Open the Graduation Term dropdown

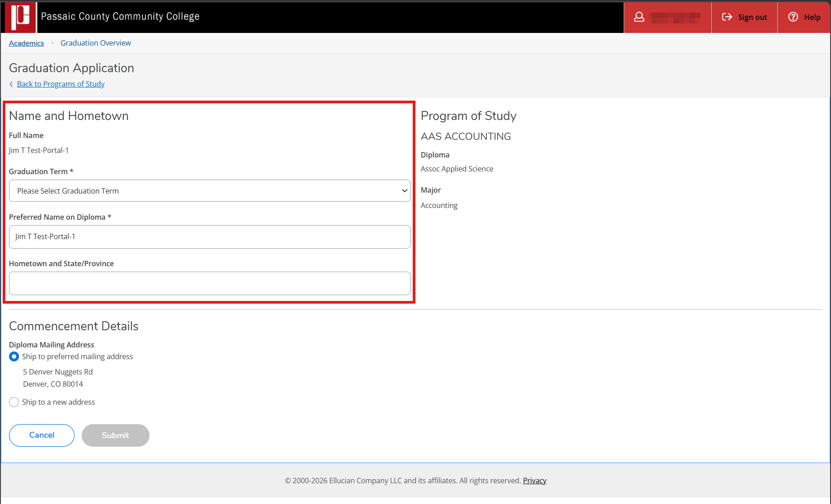point(210,191)
